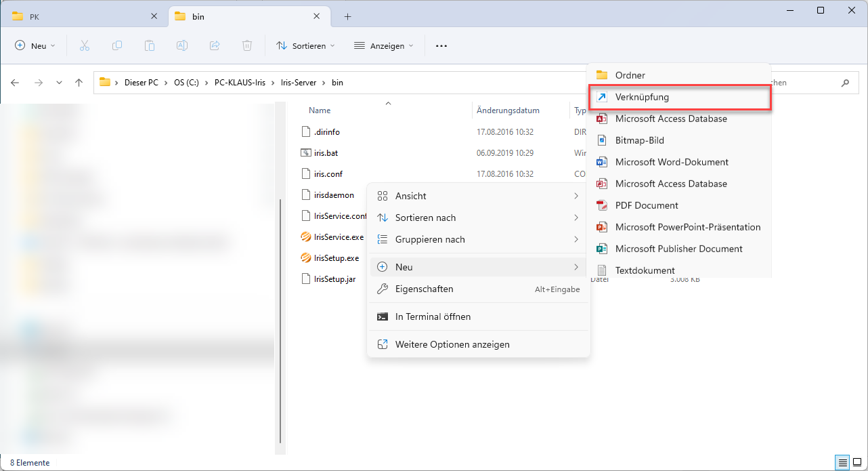This screenshot has width=868, height=471.
Task: Open the Sortieren dropdown
Action: point(305,45)
